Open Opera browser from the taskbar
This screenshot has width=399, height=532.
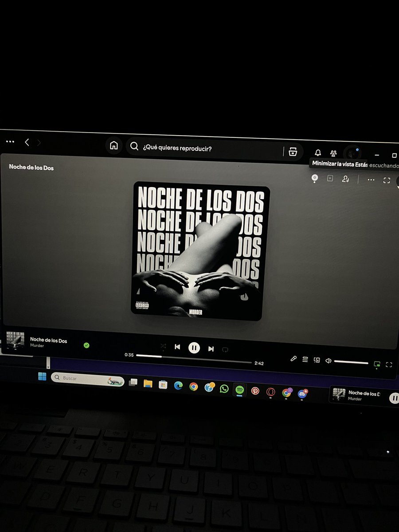point(271,392)
